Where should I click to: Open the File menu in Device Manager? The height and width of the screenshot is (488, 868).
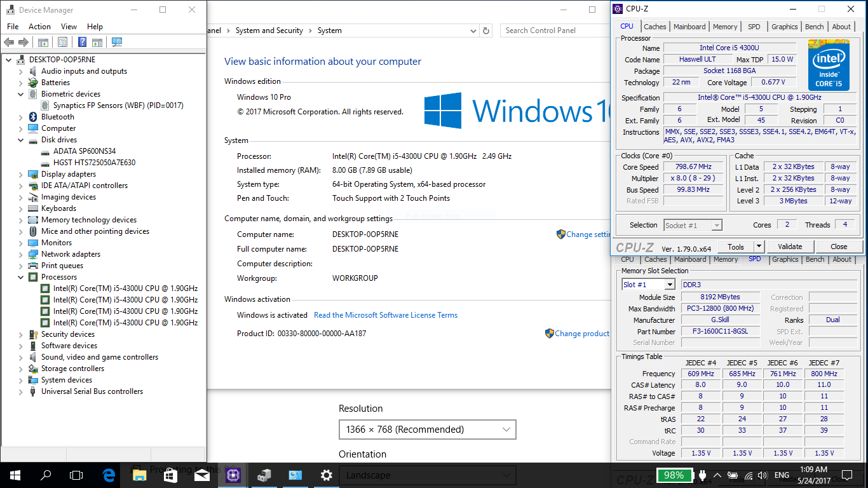point(13,27)
